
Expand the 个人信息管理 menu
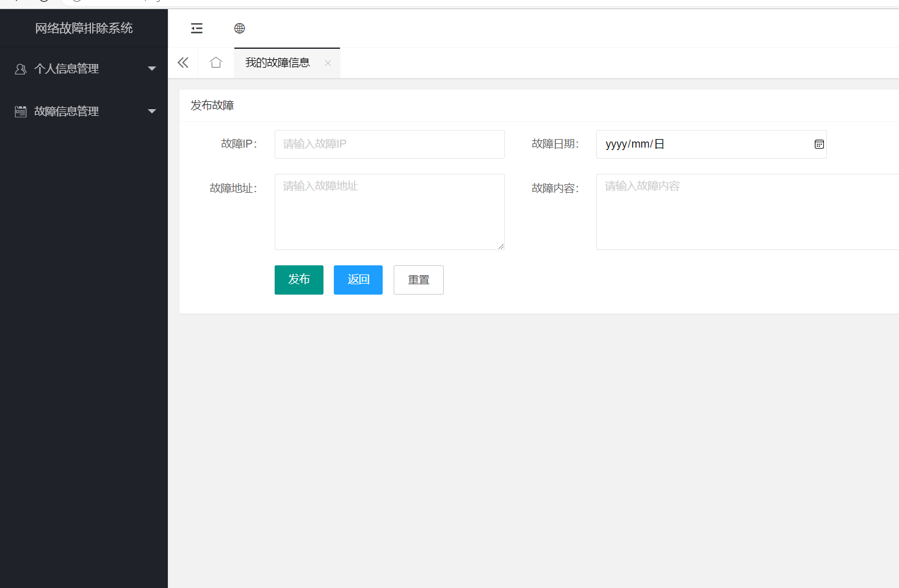tap(68, 68)
